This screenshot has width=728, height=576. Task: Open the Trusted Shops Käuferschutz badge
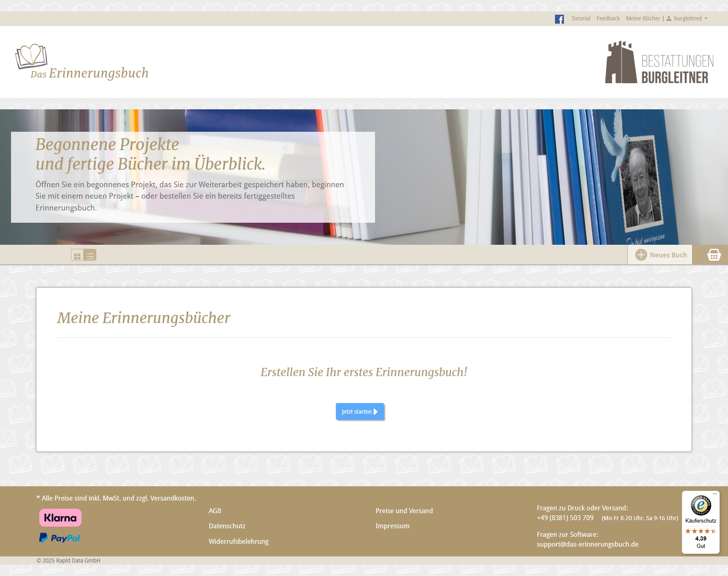(701, 522)
